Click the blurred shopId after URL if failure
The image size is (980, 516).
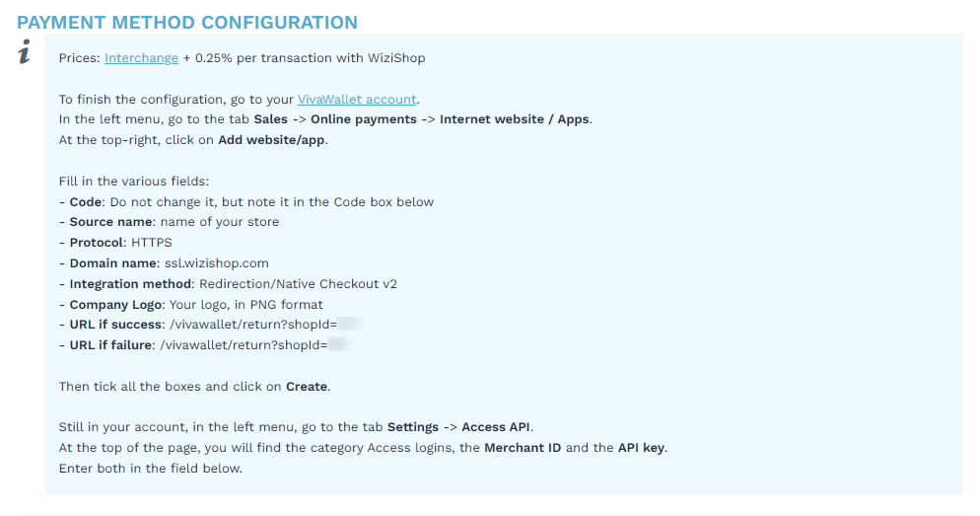(340, 344)
